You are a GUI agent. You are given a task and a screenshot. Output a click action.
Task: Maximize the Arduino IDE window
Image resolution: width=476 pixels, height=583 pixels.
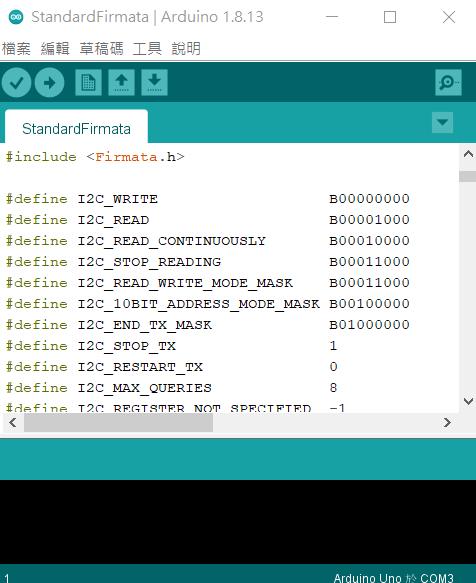pyautogui.click(x=390, y=17)
